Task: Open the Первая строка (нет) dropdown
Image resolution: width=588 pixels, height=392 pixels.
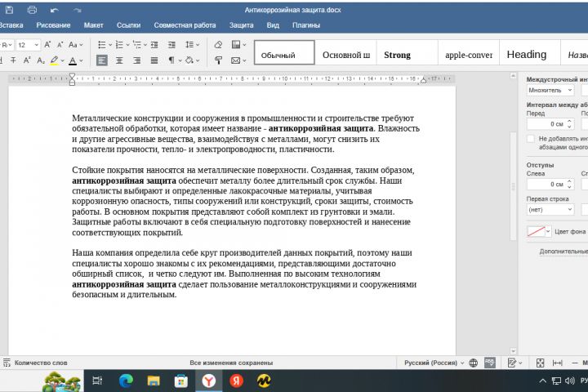Action: coord(550,209)
